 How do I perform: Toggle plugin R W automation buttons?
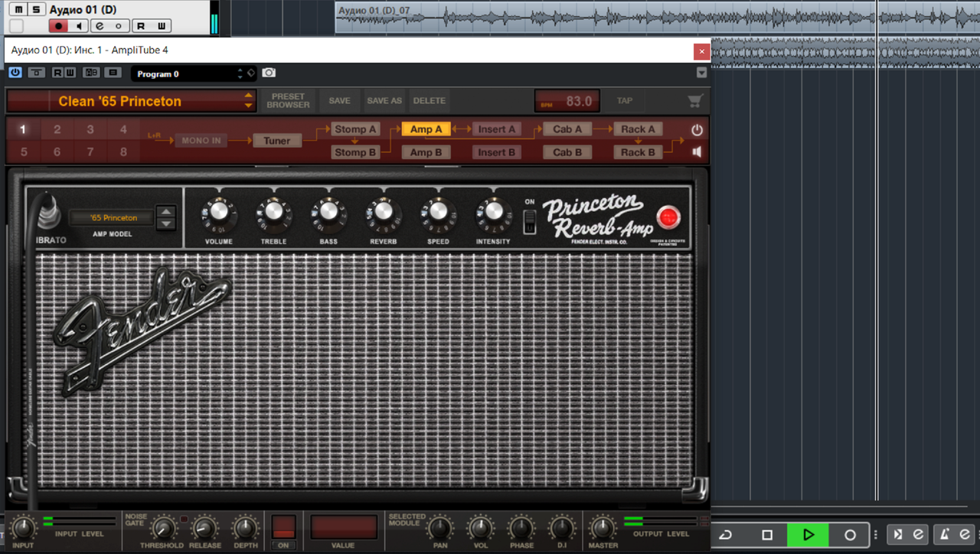pos(64,73)
